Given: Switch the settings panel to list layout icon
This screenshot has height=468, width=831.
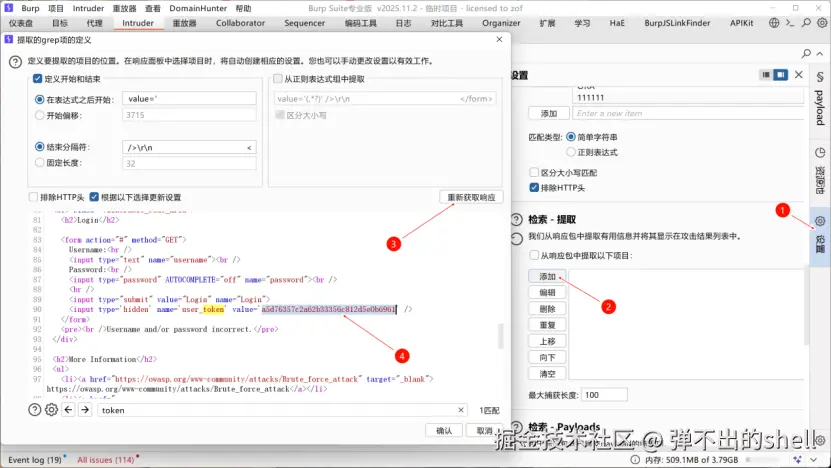Looking at the screenshot, I should [x=766, y=75].
